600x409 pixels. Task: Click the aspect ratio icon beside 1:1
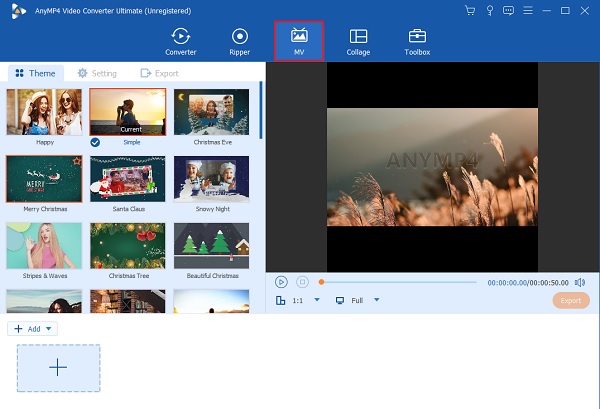tap(280, 300)
